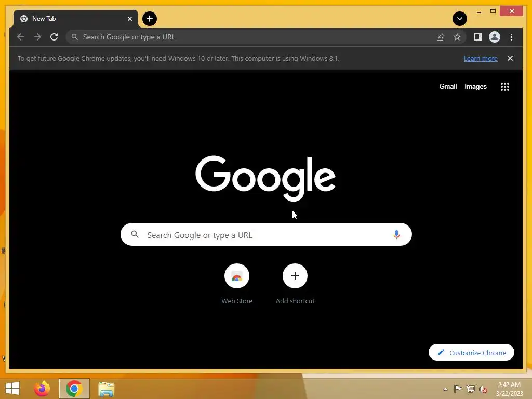Click Customize Chrome button
This screenshot has width=532, height=399.
[471, 353]
